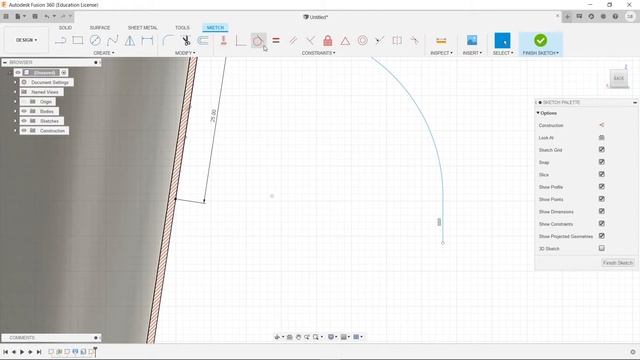640x360 pixels.
Task: Hide the Bodies folder with its eye icon
Action: coord(24,111)
